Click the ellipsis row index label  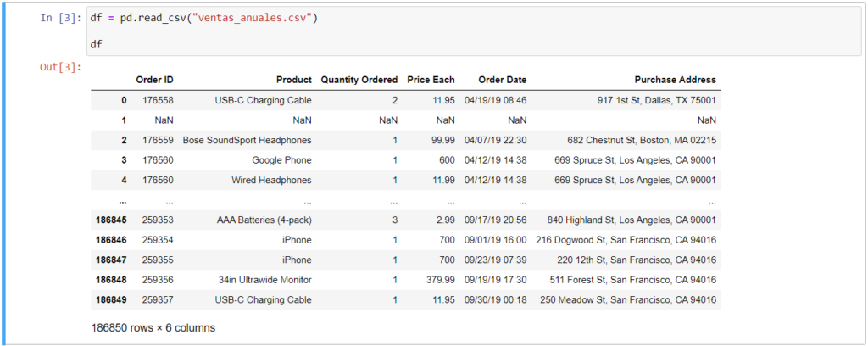point(124,200)
